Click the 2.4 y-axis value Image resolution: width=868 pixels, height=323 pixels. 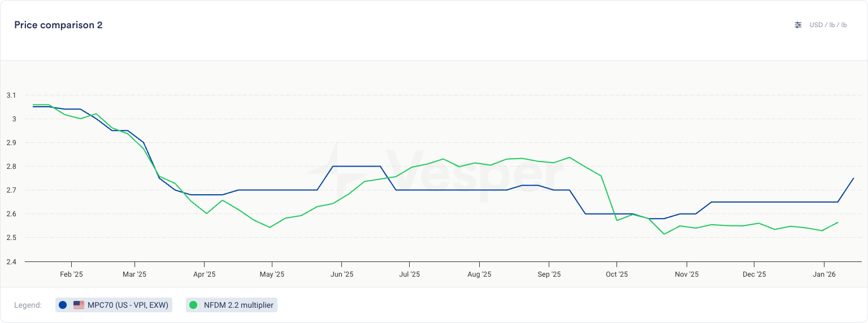tap(11, 261)
